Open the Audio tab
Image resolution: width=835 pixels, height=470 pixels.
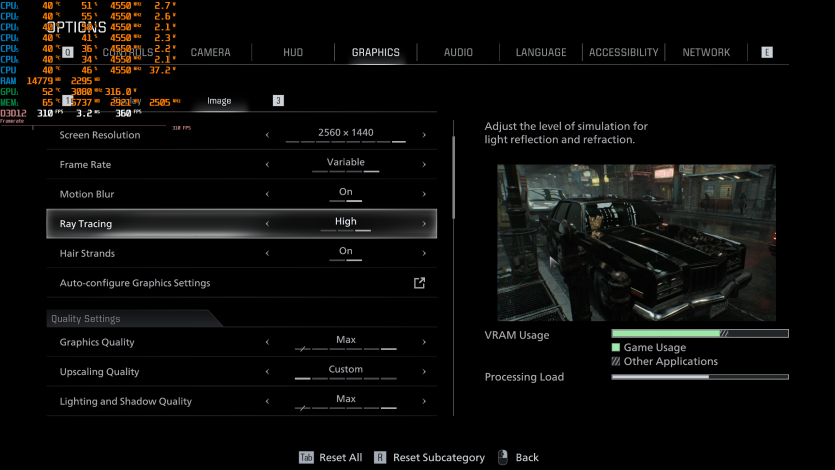pos(458,52)
